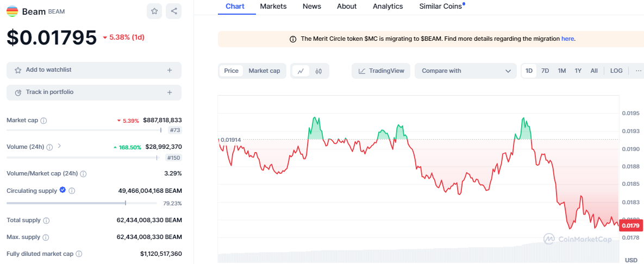The image size is (644, 264).
Task: Open Market cap info tooltip icon
Action: tap(44, 121)
